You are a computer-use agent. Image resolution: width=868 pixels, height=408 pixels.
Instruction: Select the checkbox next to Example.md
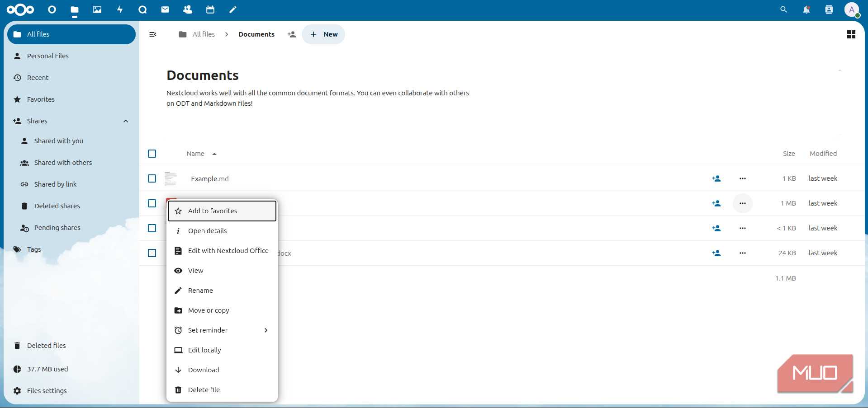(x=152, y=178)
